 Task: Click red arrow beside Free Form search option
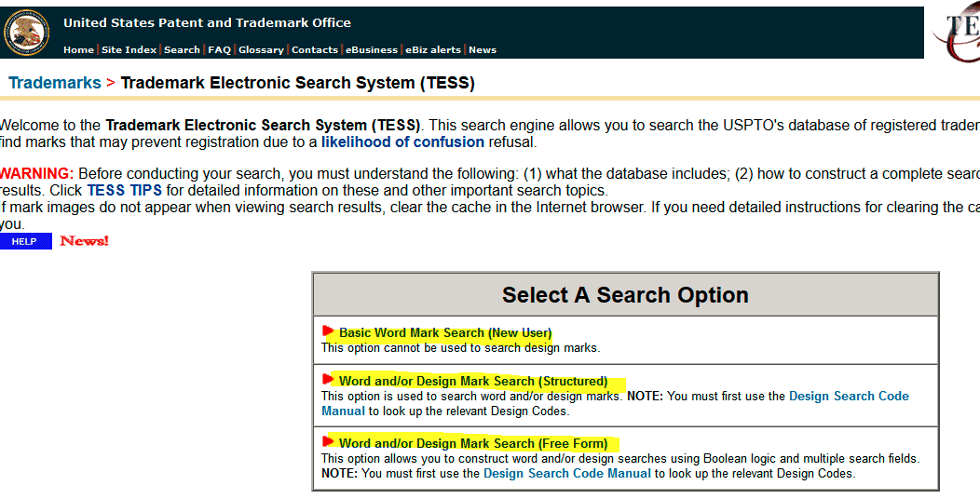pyautogui.click(x=328, y=441)
